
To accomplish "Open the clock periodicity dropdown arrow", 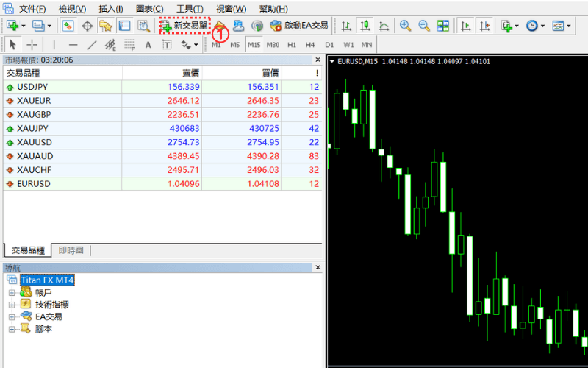I will click(x=542, y=26).
